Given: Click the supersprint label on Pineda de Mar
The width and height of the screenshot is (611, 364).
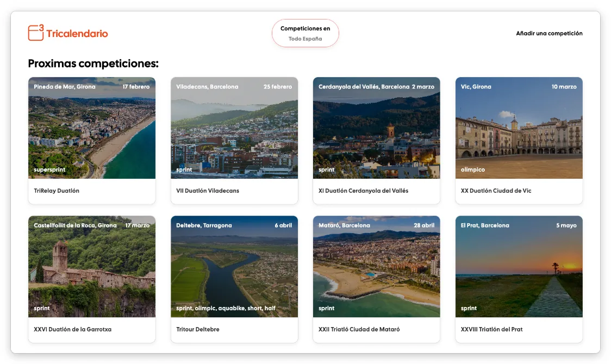Looking at the screenshot, I should 49,170.
